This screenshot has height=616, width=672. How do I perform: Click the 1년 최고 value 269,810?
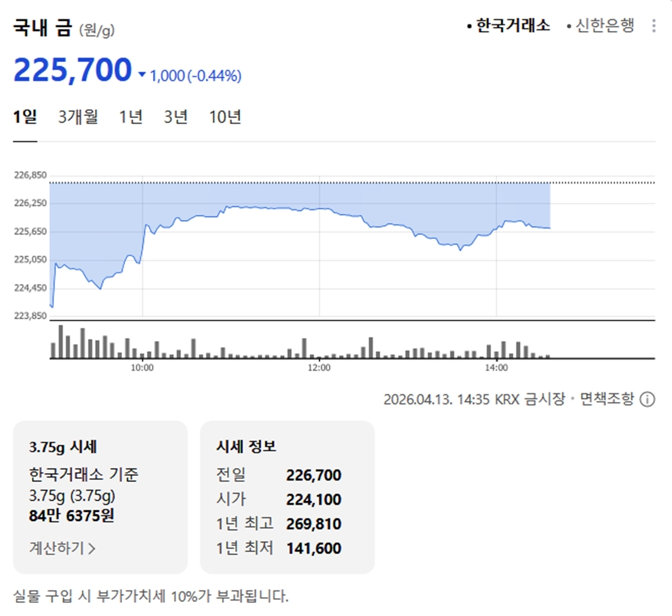coord(314,524)
